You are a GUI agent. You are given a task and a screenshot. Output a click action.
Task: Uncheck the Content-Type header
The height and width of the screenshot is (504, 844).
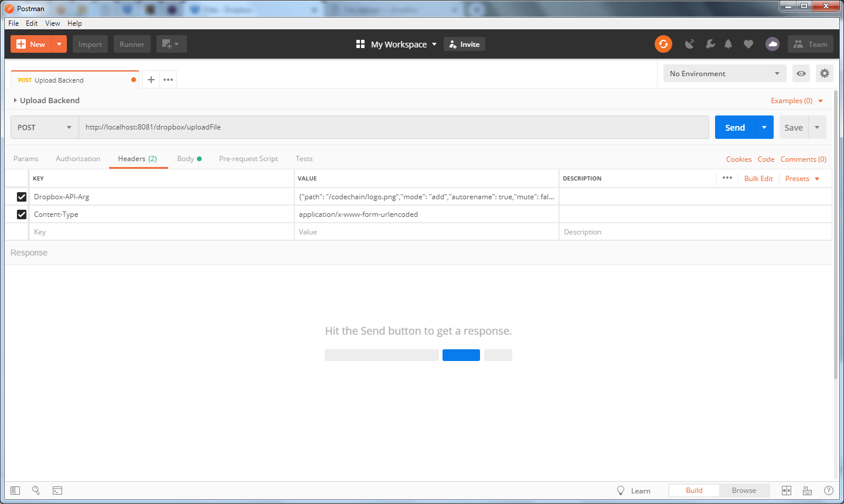pyautogui.click(x=22, y=214)
